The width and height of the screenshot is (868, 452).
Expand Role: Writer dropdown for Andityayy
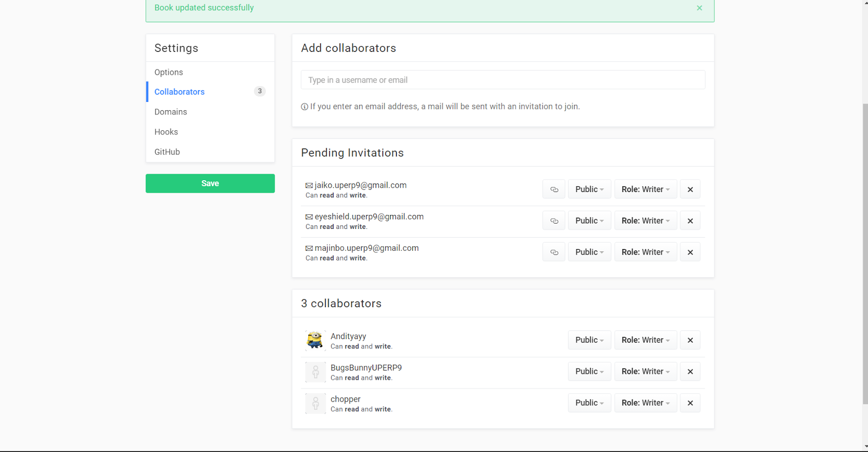[646, 340]
